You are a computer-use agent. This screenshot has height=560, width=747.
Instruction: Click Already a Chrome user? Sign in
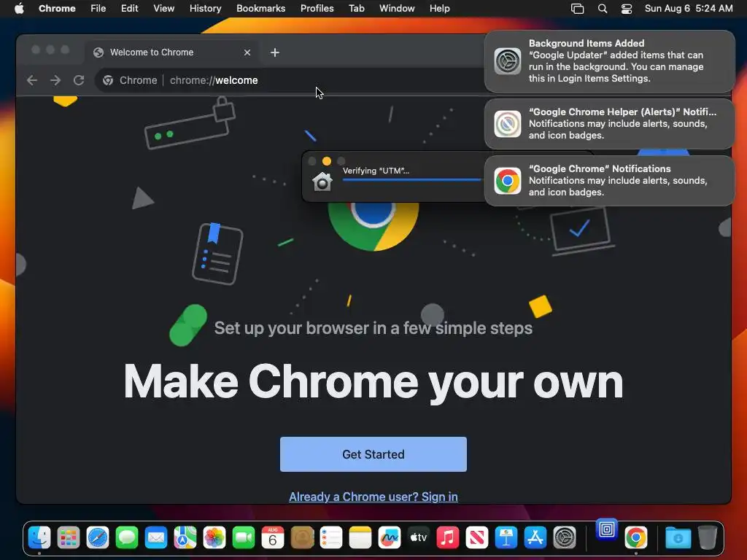click(x=373, y=497)
